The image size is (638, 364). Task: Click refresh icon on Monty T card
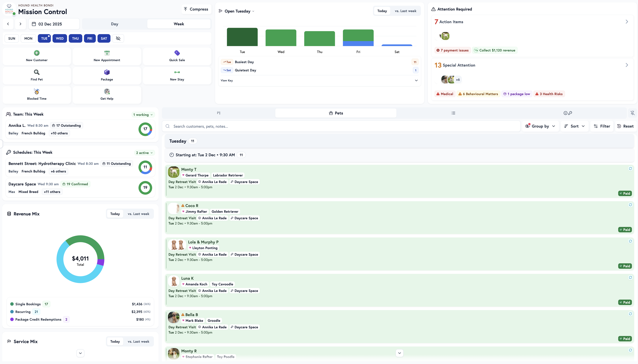pos(630,168)
